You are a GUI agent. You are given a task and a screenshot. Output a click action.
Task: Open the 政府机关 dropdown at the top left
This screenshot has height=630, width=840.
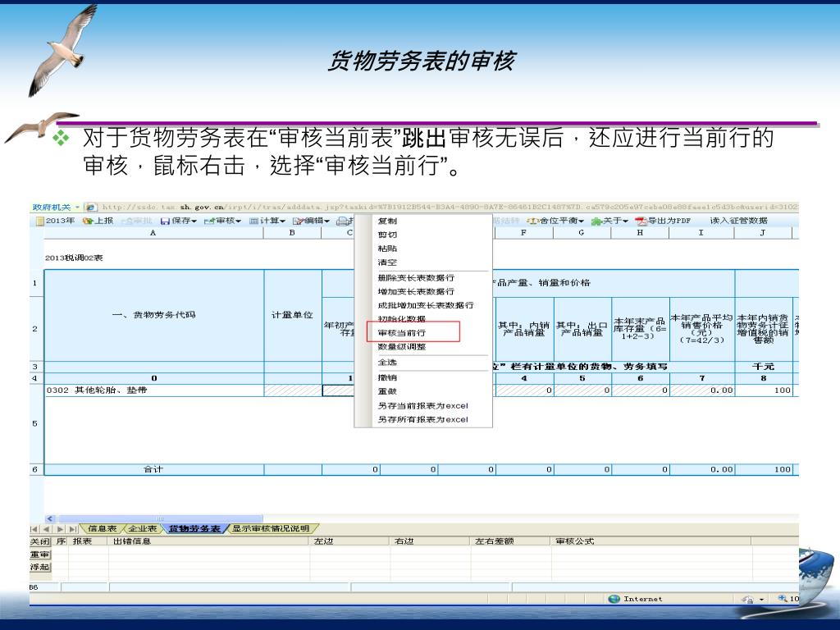pyautogui.click(x=56, y=208)
